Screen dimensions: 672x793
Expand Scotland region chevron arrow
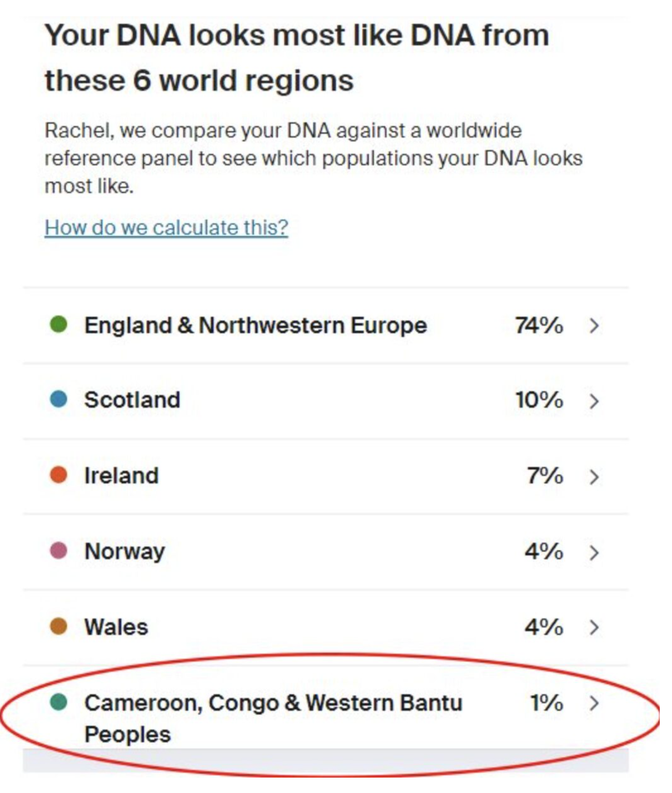[x=594, y=401]
